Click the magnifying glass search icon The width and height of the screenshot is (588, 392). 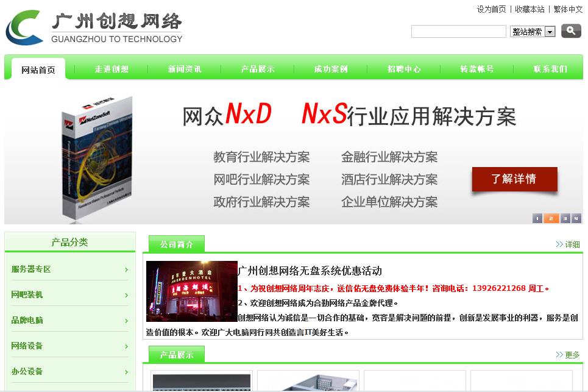coord(570,30)
